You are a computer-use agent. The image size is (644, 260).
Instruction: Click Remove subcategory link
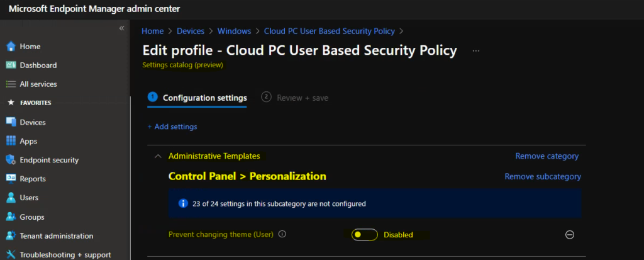(x=543, y=176)
